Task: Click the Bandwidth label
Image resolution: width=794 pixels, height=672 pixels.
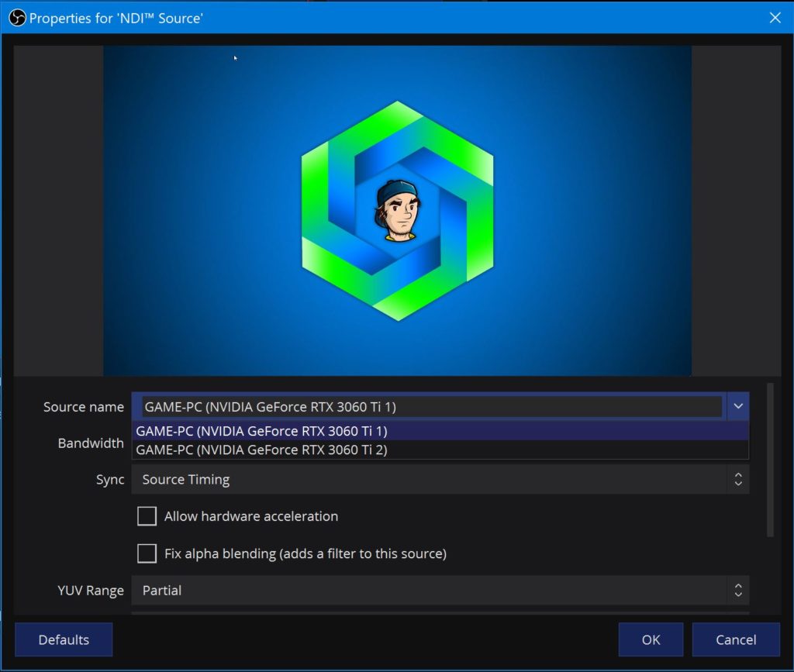Action: click(x=91, y=443)
